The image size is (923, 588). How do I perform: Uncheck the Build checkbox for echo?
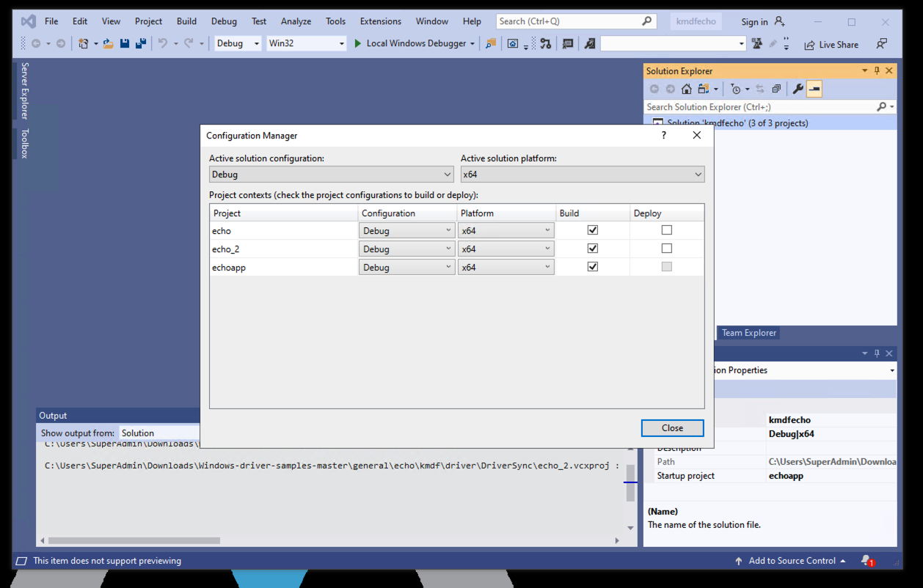coord(593,230)
